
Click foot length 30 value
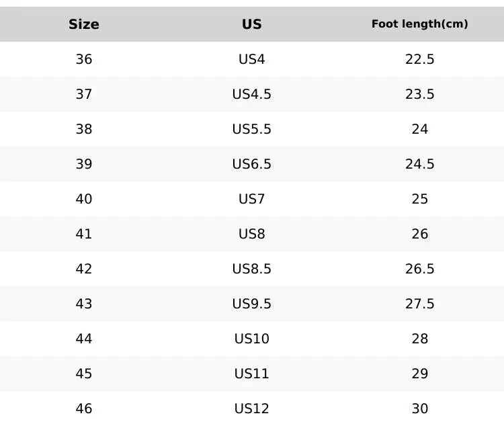click(420, 409)
